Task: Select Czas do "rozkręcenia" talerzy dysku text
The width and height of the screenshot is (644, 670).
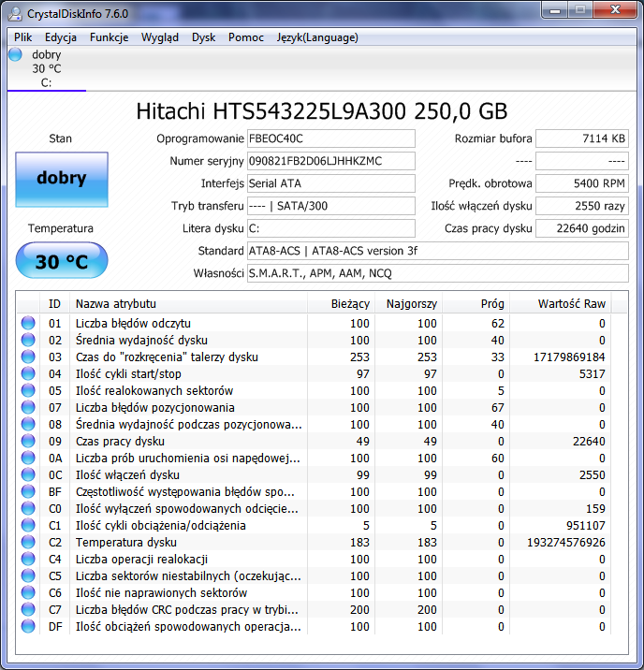Action: [x=167, y=357]
